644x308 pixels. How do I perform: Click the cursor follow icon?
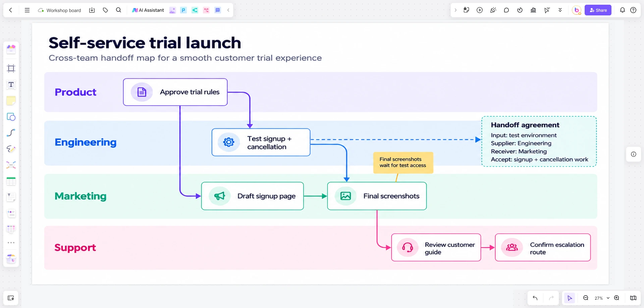point(547,10)
